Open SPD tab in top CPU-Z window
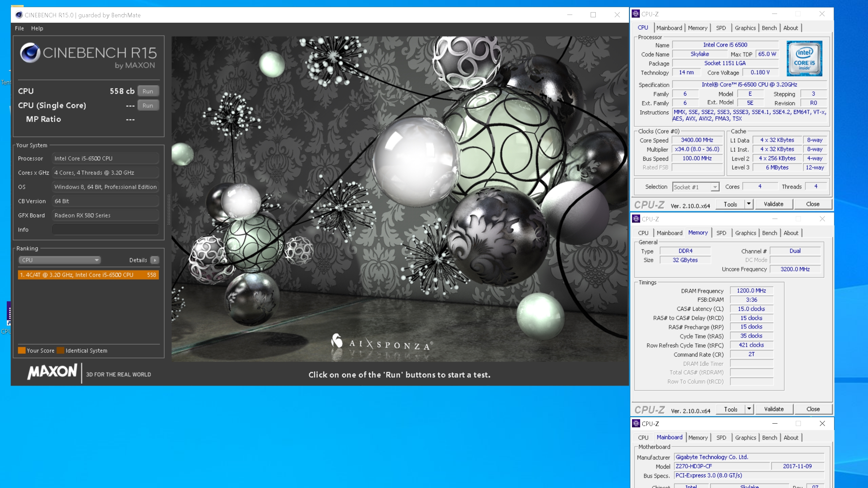This screenshot has width=868, height=488. point(721,28)
